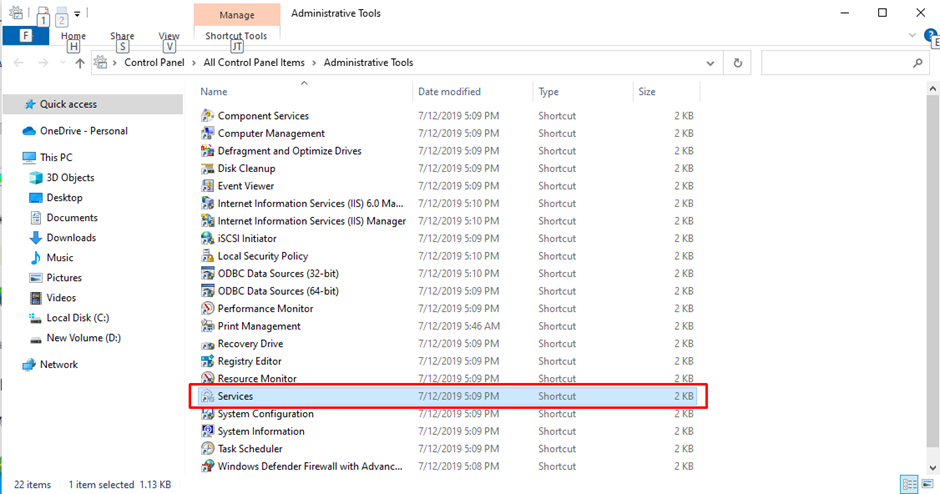Open the Home ribbon tab
Image resolution: width=940 pixels, height=494 pixels.
point(73,36)
